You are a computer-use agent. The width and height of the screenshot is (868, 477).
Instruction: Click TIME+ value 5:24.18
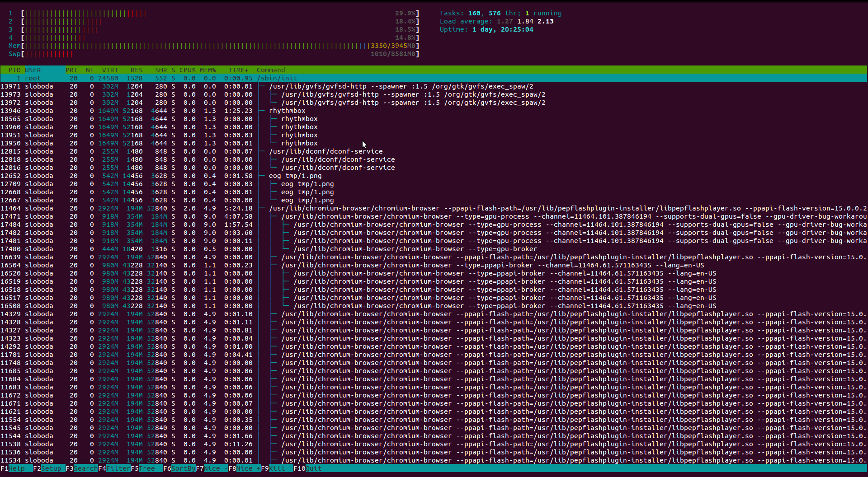coord(238,208)
